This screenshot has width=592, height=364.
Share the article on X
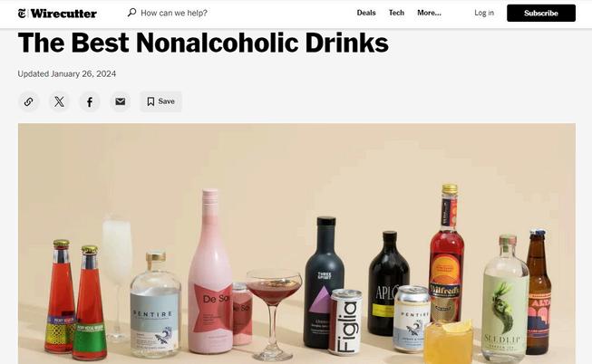click(x=59, y=101)
